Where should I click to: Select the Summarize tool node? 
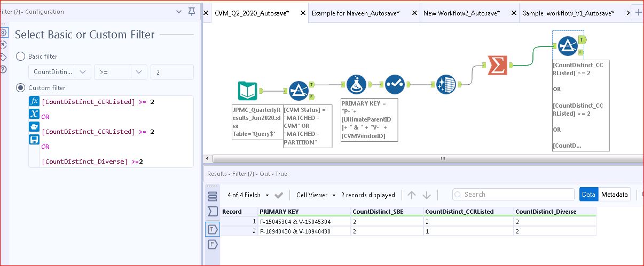[x=497, y=66]
